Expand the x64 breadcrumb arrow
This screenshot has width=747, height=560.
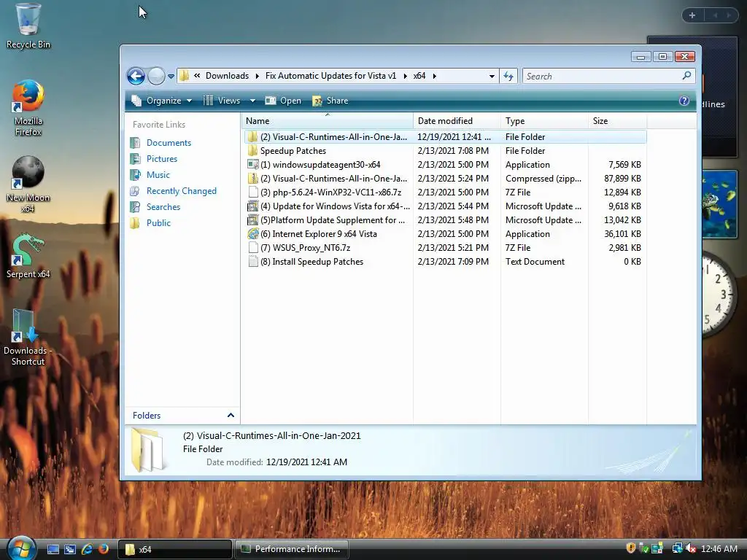coord(435,76)
